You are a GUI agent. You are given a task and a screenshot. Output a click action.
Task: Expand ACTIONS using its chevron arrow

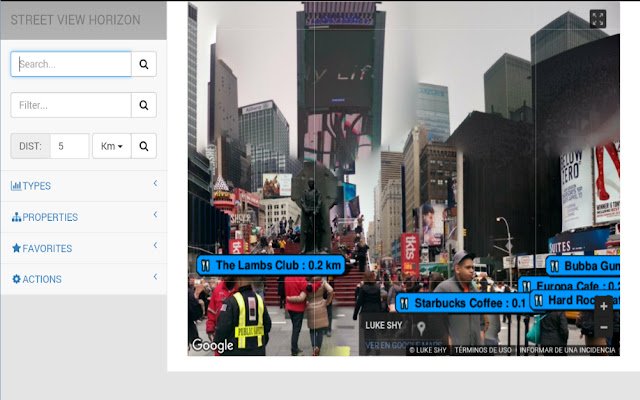[156, 276]
